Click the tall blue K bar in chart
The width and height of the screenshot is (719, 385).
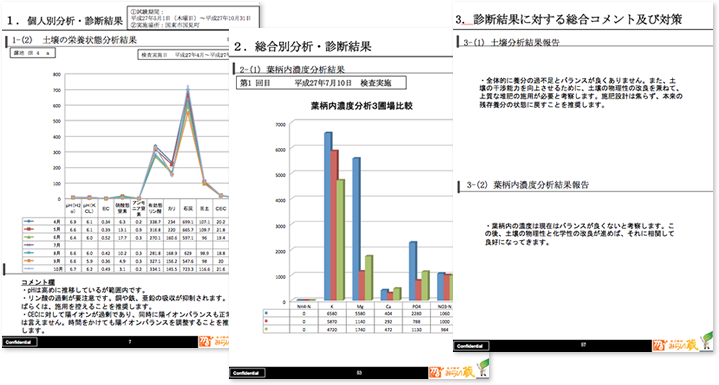tap(328, 216)
